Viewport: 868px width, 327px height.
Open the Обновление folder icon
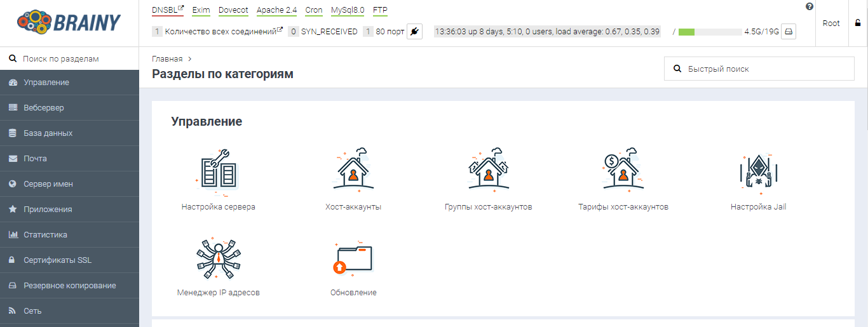tap(353, 258)
